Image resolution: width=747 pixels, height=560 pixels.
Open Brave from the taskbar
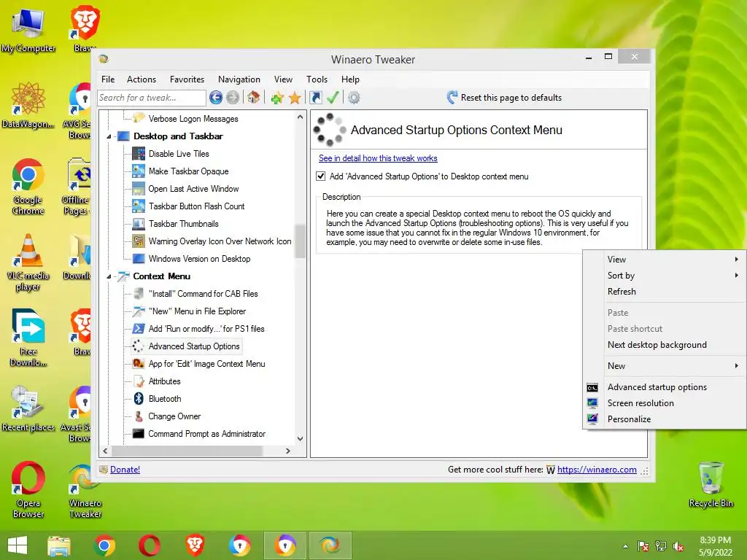point(195,545)
